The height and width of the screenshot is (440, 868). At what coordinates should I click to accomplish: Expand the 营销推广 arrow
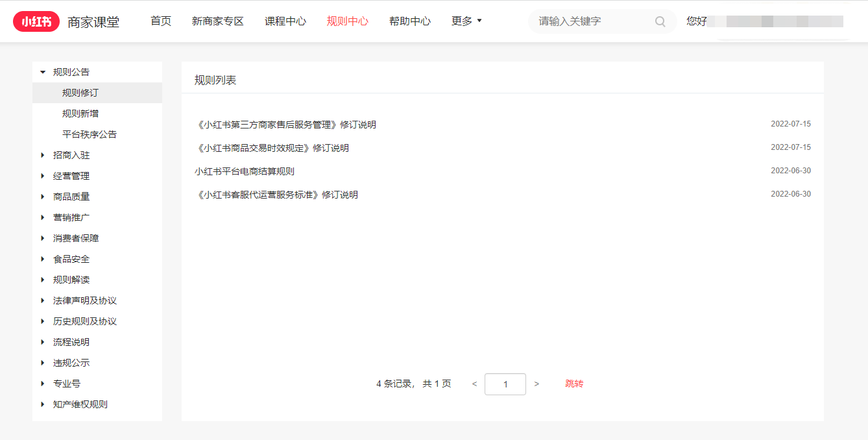point(43,217)
